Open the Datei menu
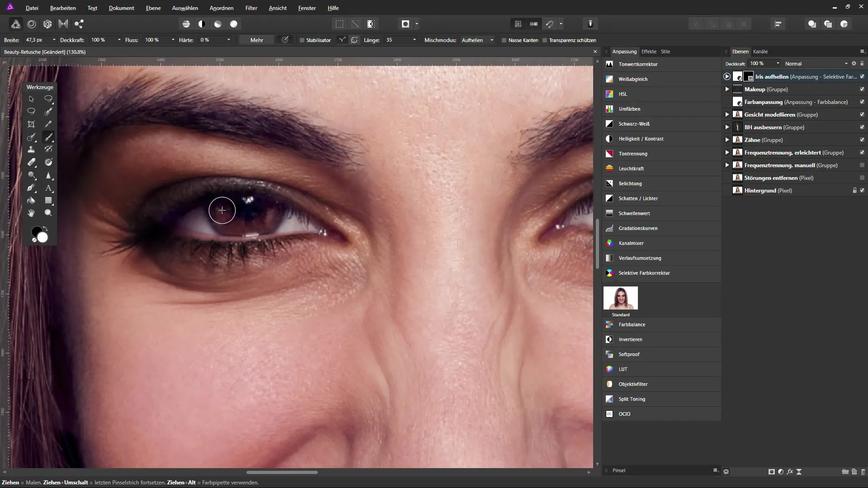 [32, 8]
